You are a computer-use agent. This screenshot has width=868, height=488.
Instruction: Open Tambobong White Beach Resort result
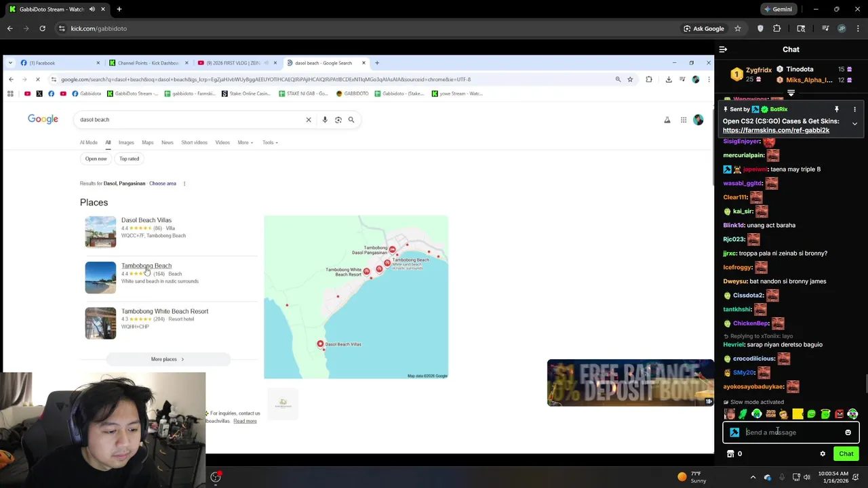pos(165,311)
